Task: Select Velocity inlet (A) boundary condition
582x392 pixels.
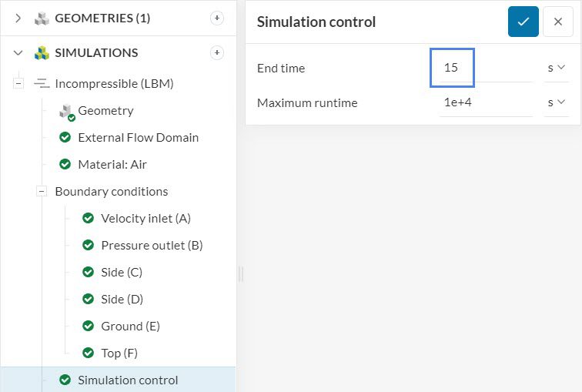Action: pyautogui.click(x=145, y=218)
